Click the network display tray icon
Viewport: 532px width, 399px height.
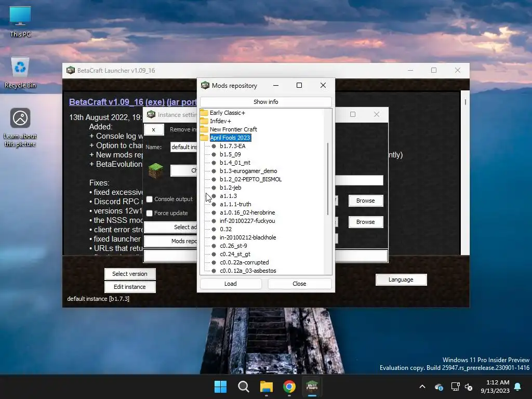pyautogui.click(x=455, y=387)
